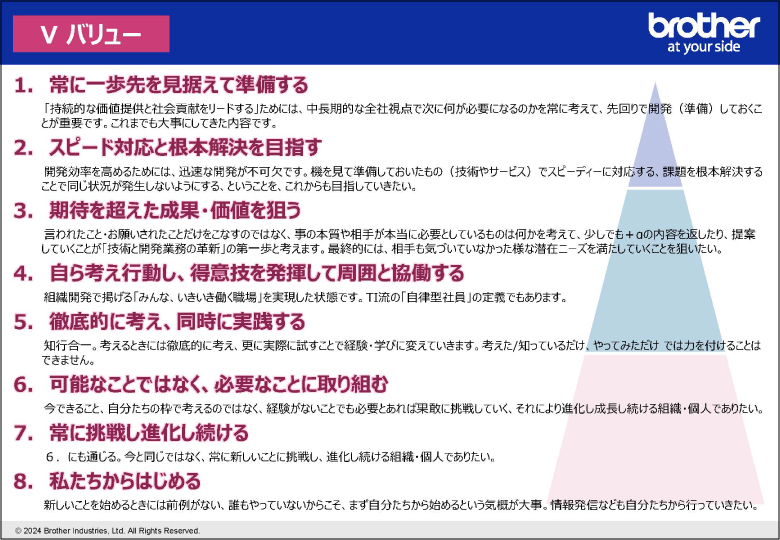Click heading "スピード対応と根本解決を目指す"
Viewport: 780px width, 540px height.
click(x=185, y=147)
